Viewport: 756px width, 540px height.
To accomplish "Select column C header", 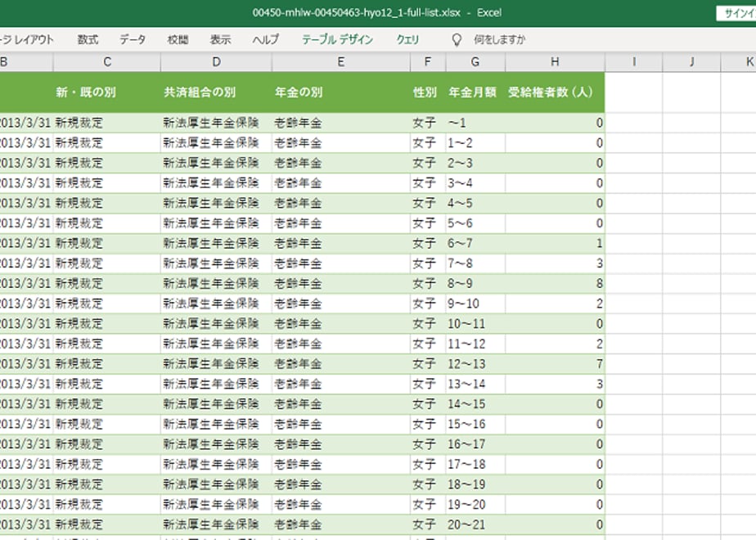I will tap(107, 61).
